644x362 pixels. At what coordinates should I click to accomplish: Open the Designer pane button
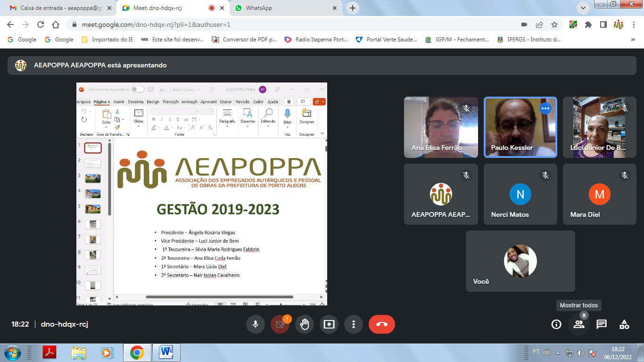coord(306,117)
